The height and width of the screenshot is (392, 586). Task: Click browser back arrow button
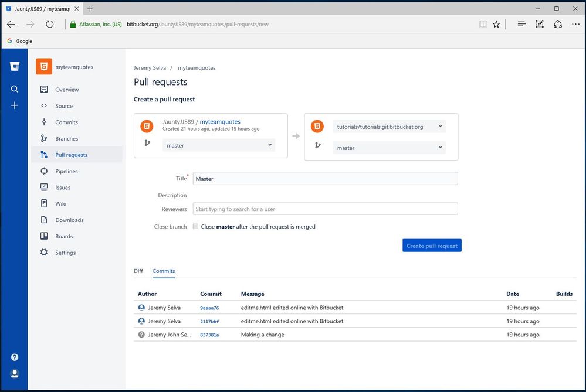coord(11,24)
